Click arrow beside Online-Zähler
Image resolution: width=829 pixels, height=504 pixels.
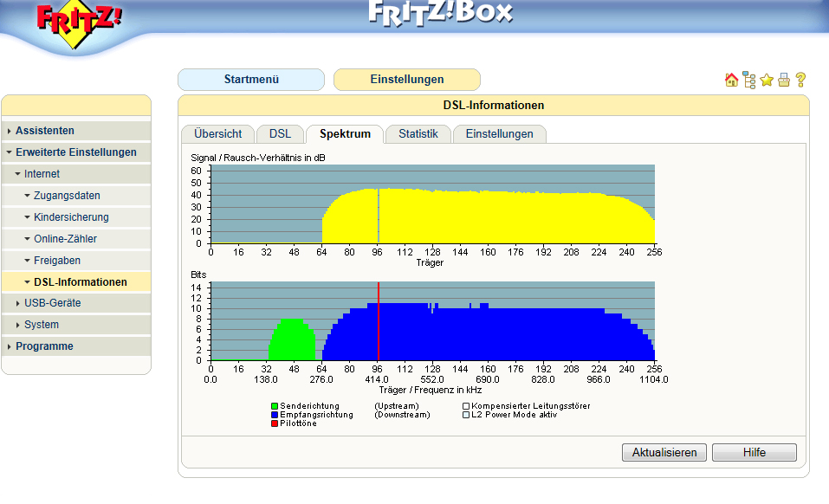(27, 239)
